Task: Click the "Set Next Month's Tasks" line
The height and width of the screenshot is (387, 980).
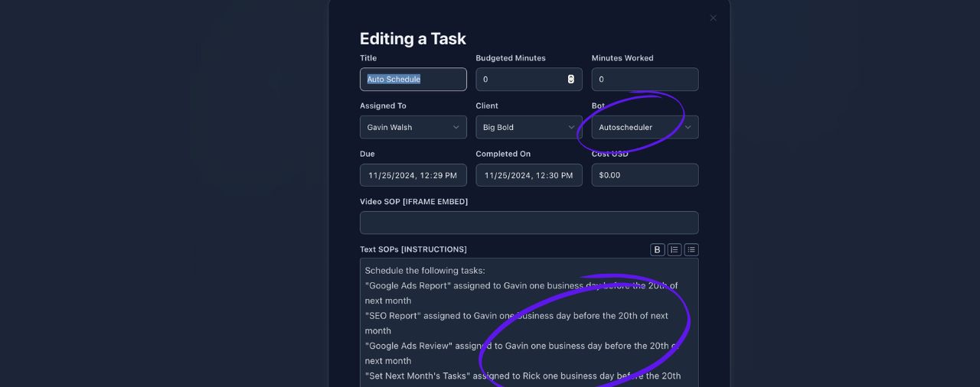Action: click(x=523, y=376)
